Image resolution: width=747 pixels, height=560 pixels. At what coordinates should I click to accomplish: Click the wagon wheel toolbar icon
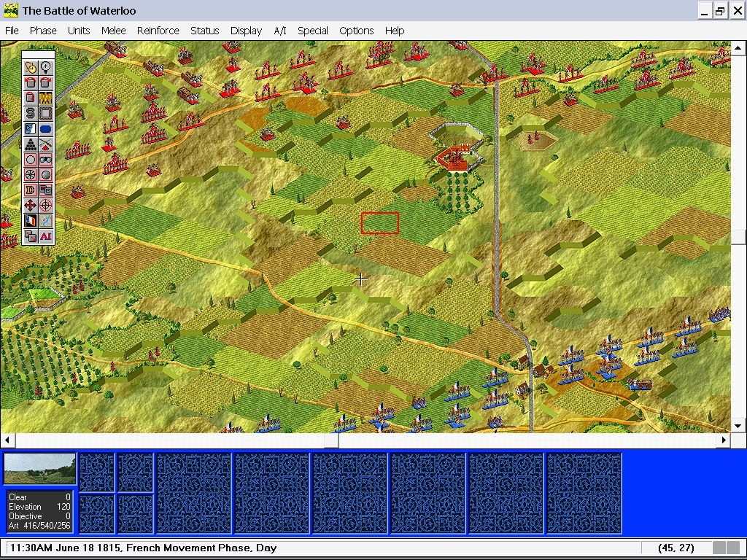click(31, 175)
